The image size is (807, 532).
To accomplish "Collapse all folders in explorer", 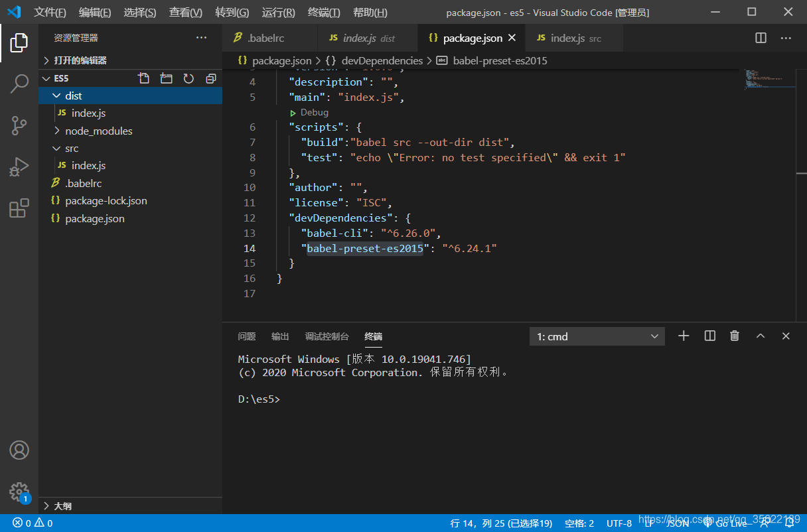I will 211,78.
